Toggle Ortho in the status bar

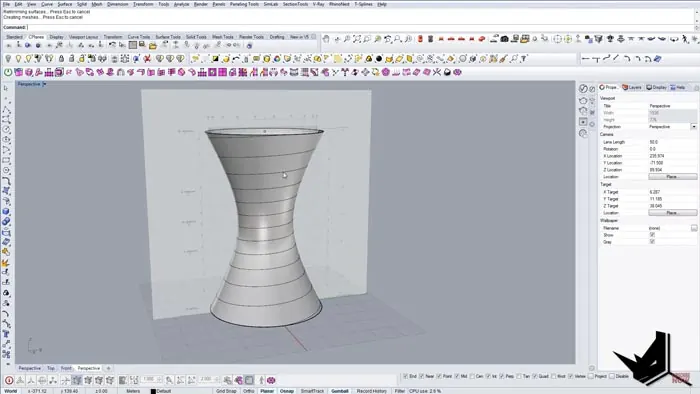click(x=248, y=391)
